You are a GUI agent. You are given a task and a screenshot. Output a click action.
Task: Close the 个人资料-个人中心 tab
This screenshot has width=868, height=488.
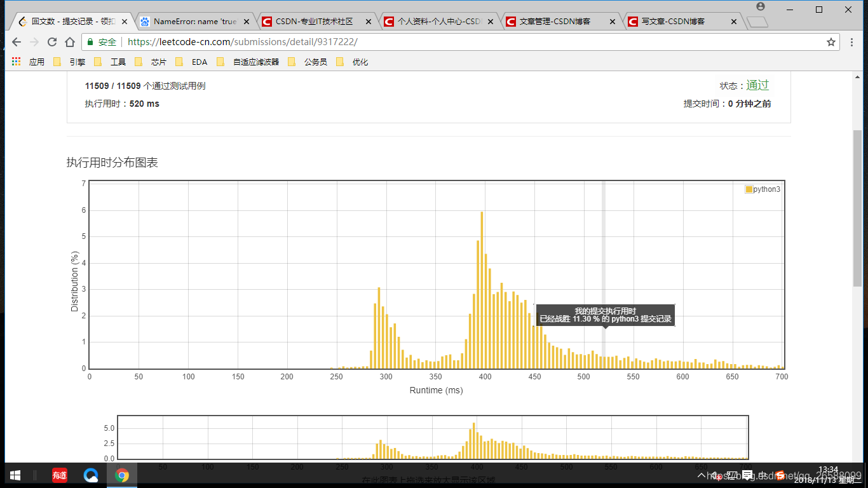tap(491, 22)
